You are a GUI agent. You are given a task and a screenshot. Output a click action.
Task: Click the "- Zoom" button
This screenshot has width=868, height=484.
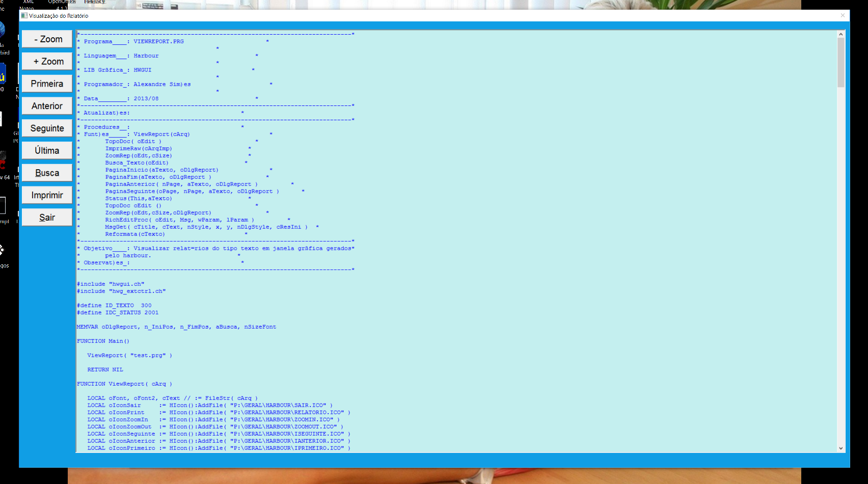47,39
